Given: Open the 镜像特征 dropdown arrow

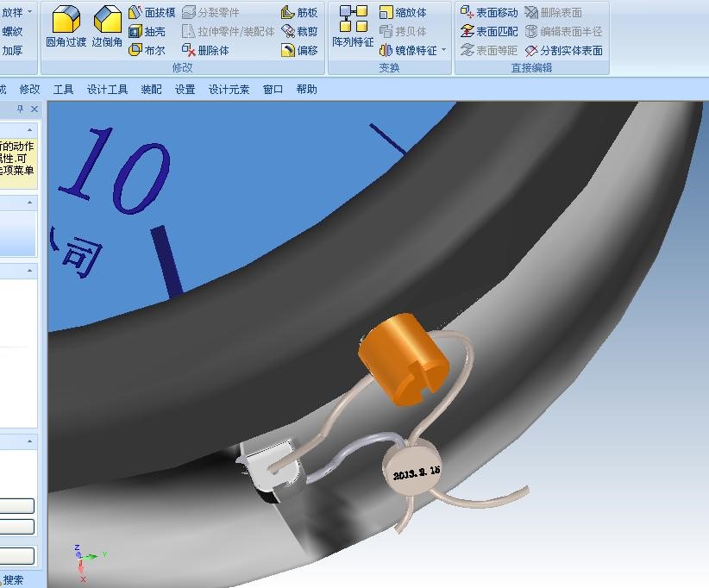Looking at the screenshot, I should click(443, 50).
